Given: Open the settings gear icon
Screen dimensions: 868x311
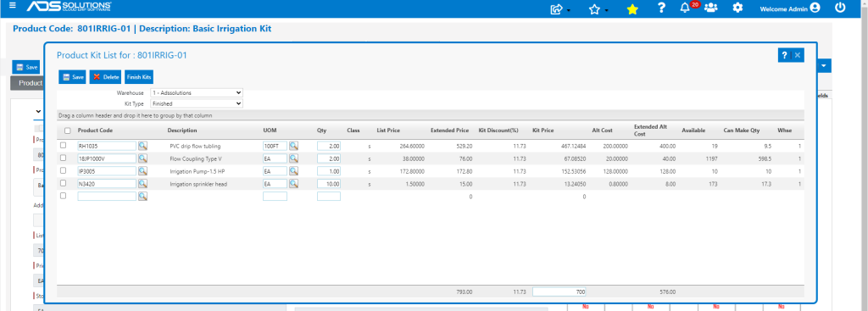Looking at the screenshot, I should pos(737,8).
